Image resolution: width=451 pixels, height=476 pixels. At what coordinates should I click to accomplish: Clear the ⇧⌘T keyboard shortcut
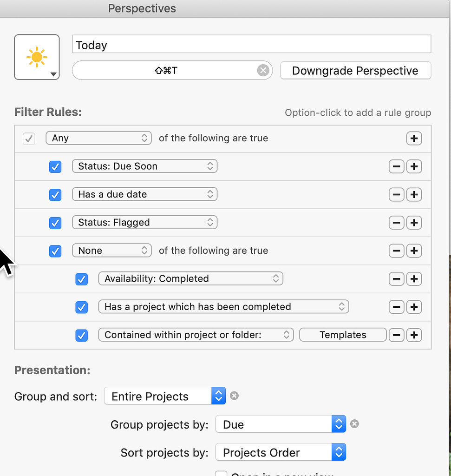point(263,70)
